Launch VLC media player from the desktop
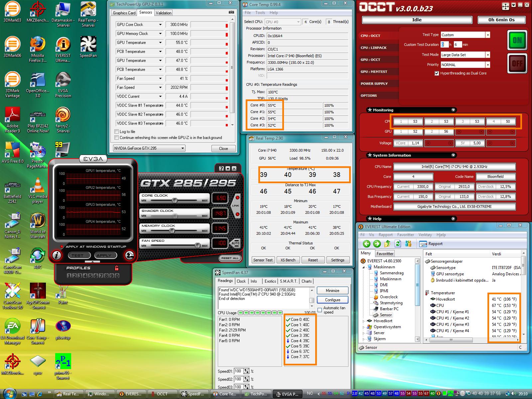This screenshot has width=532, height=399. 38,191
